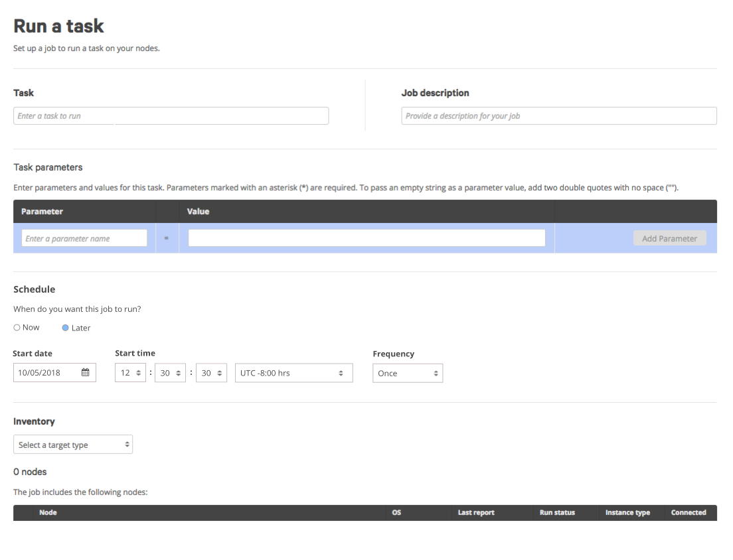Click the parameter Value input field
The width and height of the screenshot is (733, 560).
click(366, 238)
